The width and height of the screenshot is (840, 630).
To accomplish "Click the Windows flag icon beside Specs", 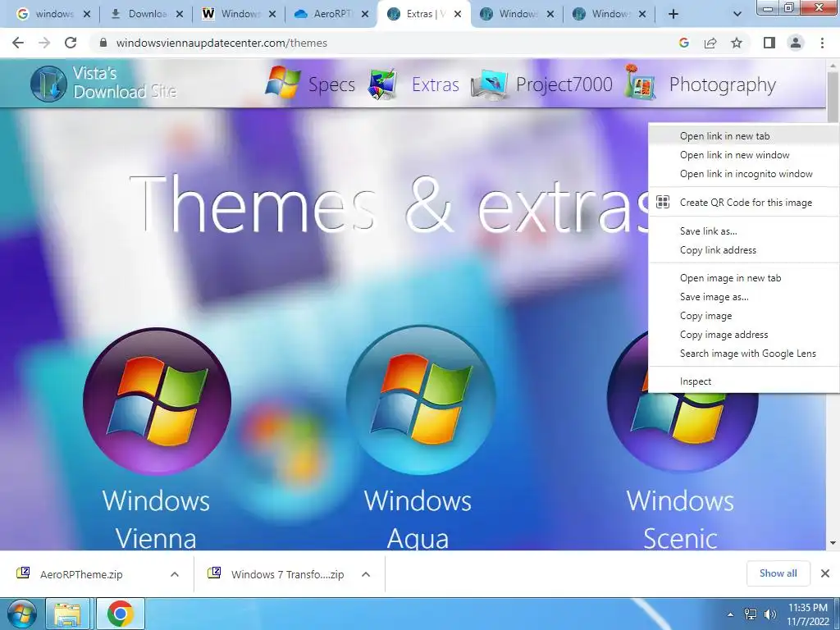I will pos(282,83).
